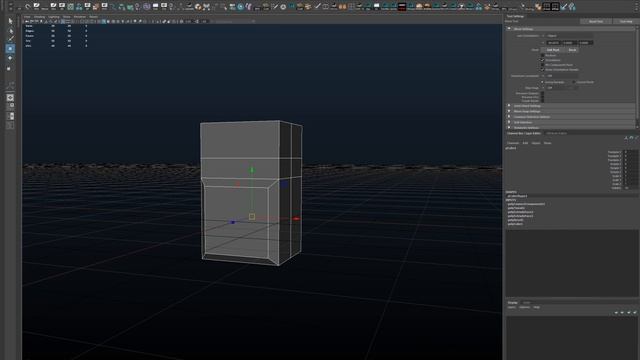Click Edges row in poly count HUD
The width and height of the screenshot is (640, 360).
click(x=56, y=31)
